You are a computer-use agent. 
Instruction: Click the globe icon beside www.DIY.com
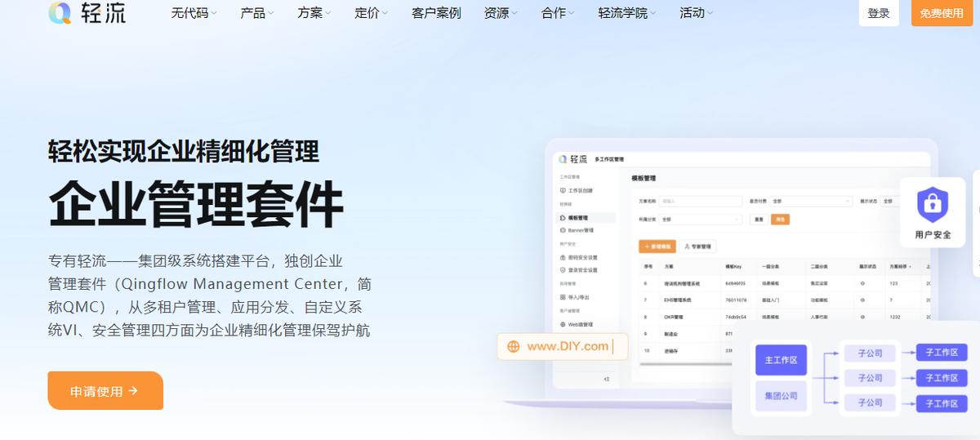tap(514, 346)
